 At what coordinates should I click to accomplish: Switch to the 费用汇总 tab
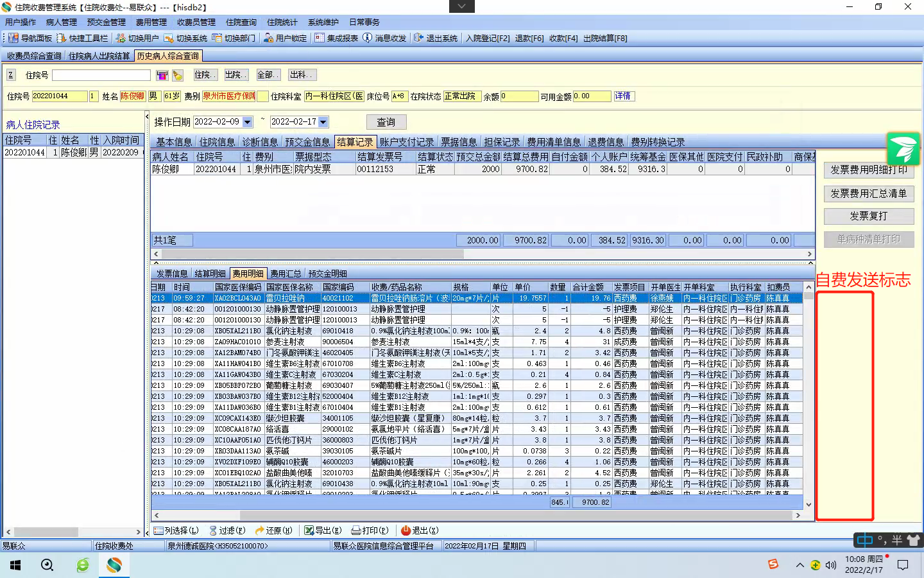286,274
